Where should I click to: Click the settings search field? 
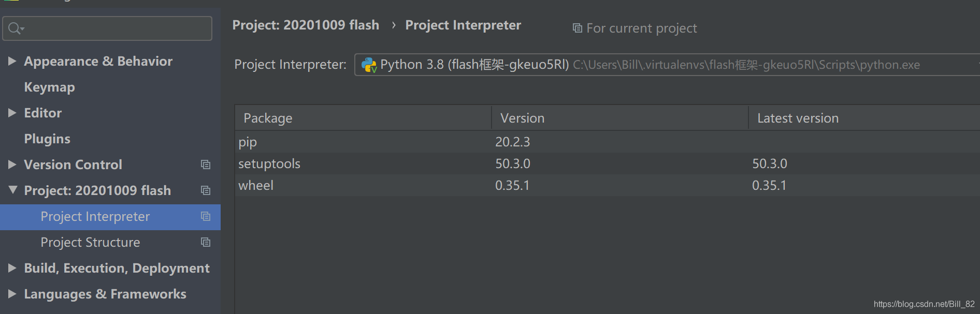tap(107, 28)
